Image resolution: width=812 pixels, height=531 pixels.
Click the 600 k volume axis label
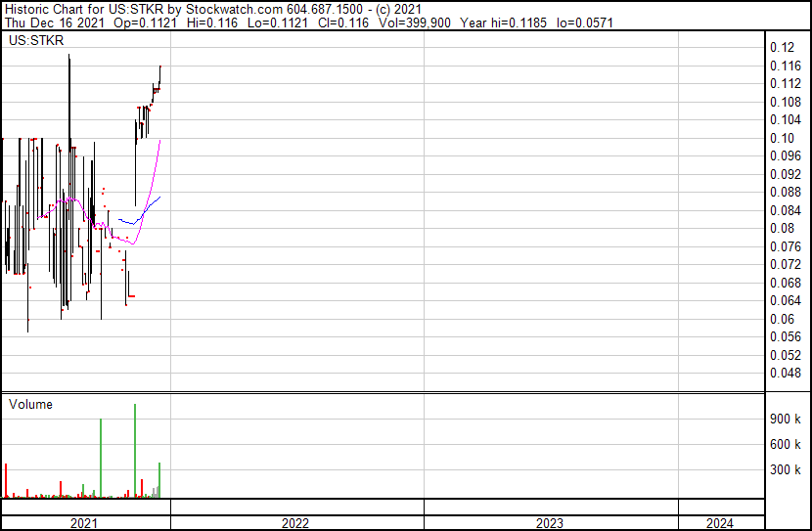(x=786, y=444)
